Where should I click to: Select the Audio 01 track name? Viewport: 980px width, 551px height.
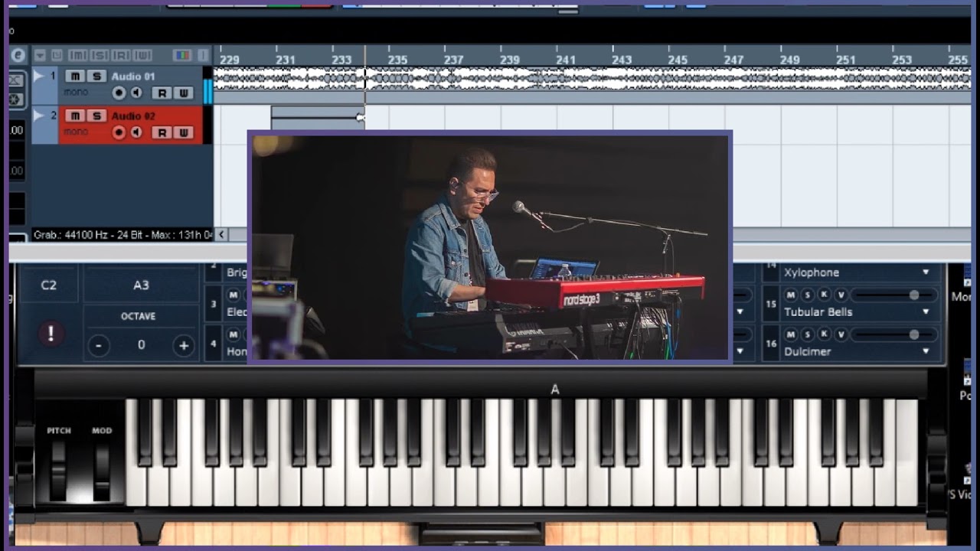click(x=133, y=77)
